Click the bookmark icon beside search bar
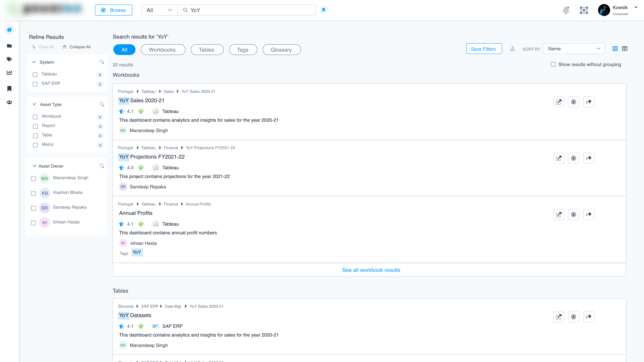 pyautogui.click(x=324, y=10)
